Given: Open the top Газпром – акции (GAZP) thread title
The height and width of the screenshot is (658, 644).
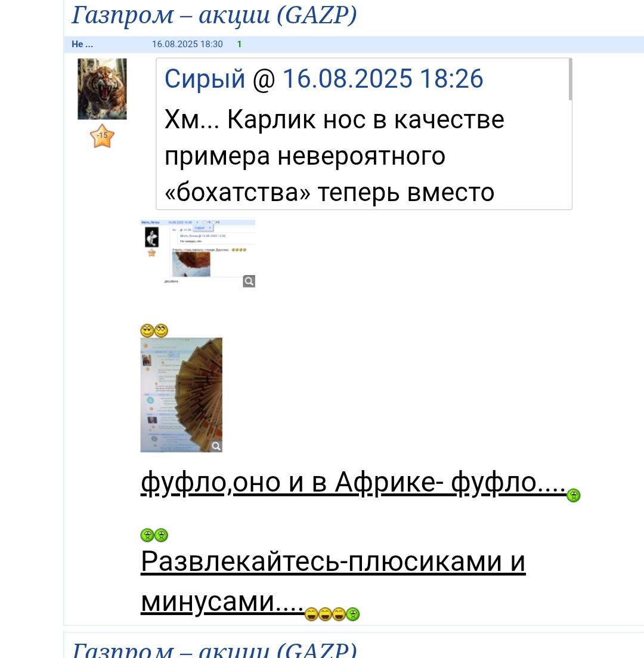Looking at the screenshot, I should click(x=214, y=16).
